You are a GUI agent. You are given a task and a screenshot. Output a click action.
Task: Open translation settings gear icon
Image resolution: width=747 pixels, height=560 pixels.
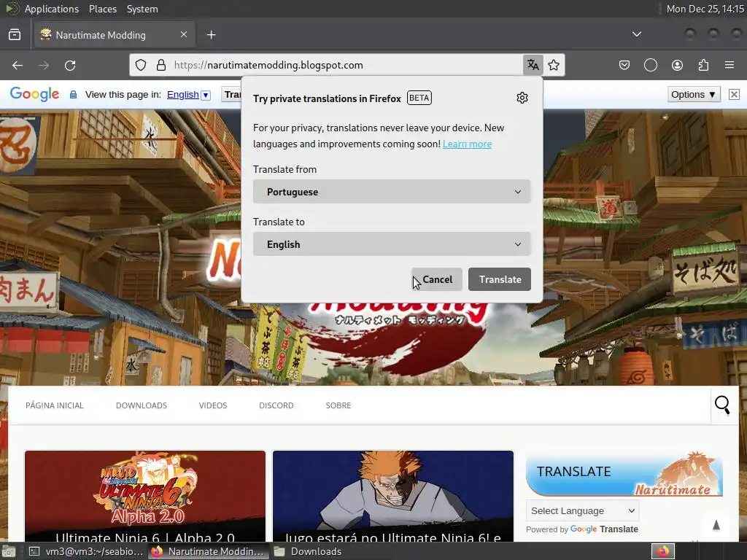[x=522, y=98]
